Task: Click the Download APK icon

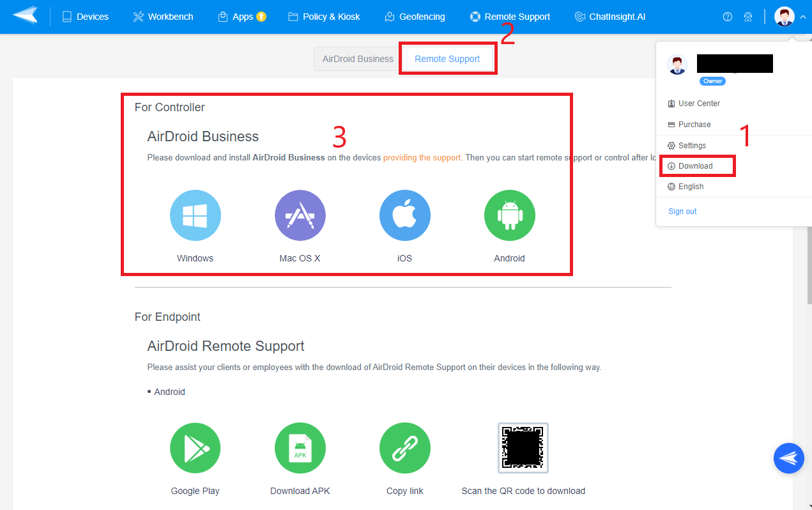Action: tap(300, 448)
